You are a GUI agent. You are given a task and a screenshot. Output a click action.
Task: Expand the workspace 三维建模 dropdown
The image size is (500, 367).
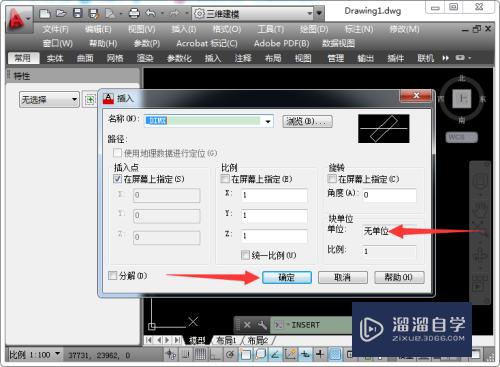tap(310, 14)
